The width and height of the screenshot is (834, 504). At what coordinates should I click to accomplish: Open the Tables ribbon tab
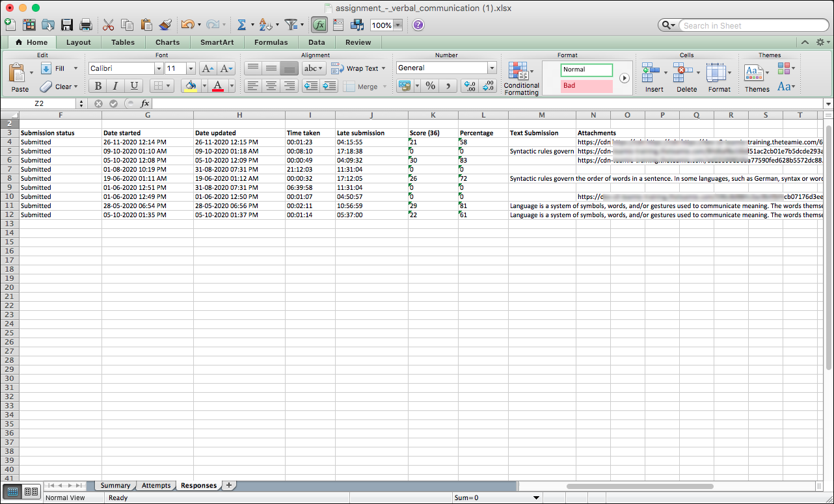click(x=123, y=42)
